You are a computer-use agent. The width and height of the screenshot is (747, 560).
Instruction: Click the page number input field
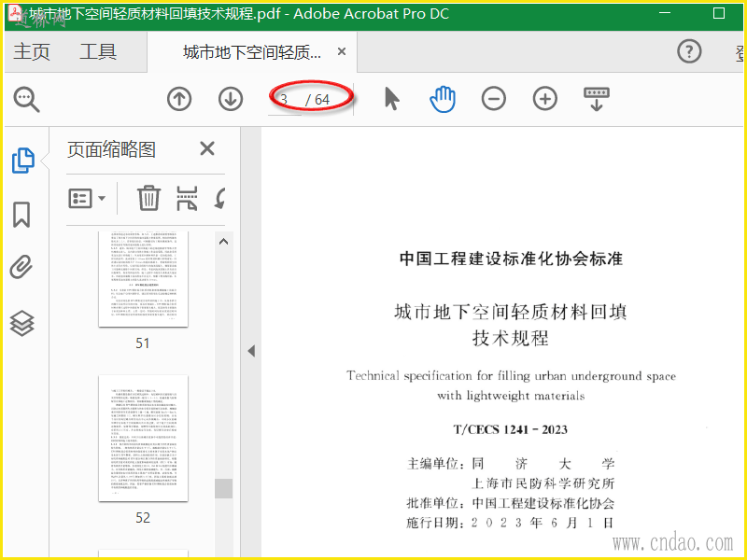tap(285, 100)
